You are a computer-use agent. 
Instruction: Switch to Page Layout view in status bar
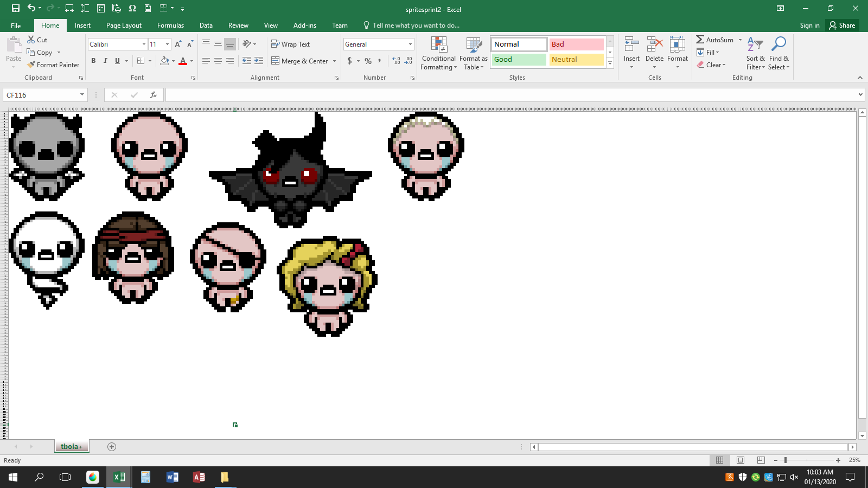pos(741,460)
